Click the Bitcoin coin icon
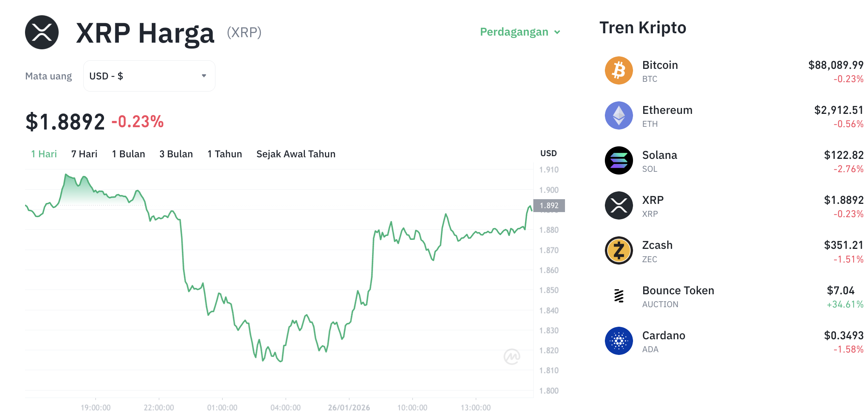Screen dimensions: 868x414 point(619,70)
